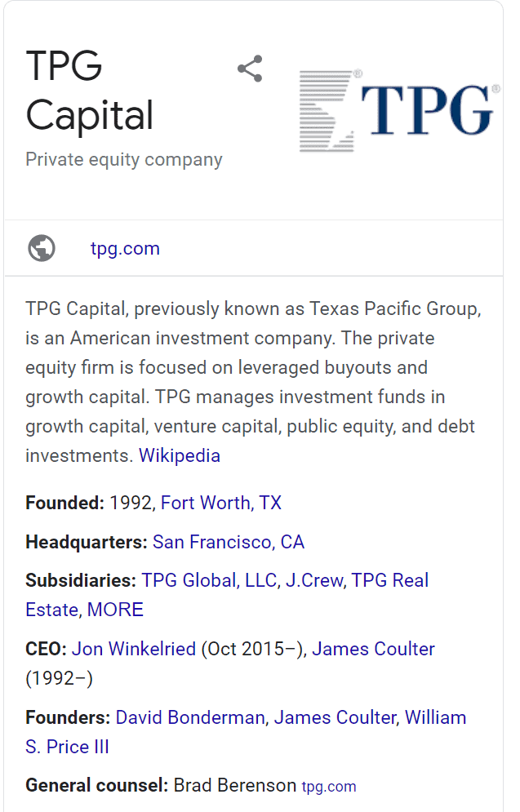520x812 pixels.
Task: Click the Private equity company subtitle
Action: (124, 159)
